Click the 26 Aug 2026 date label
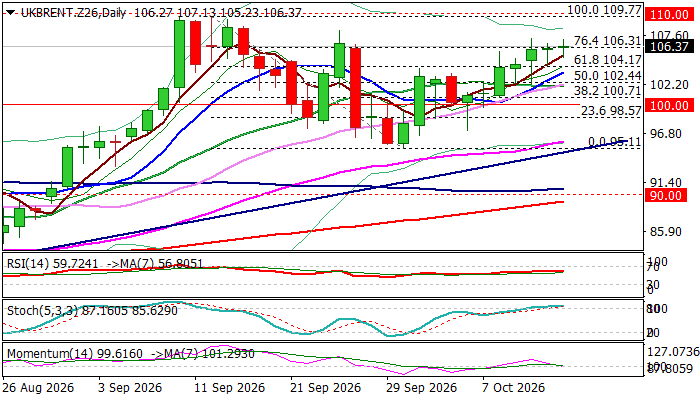This screenshot has height=400, width=700. [x=38, y=388]
